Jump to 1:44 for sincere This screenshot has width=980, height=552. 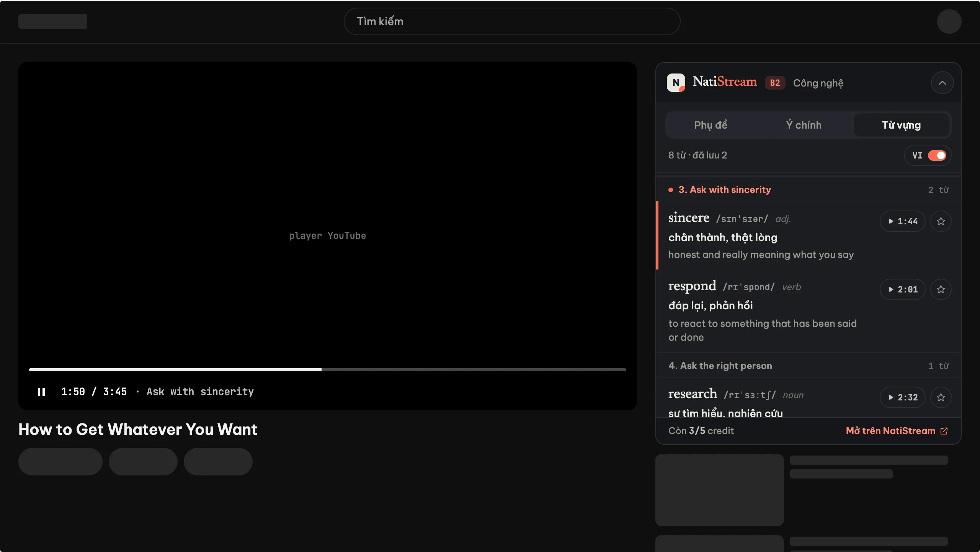(902, 221)
